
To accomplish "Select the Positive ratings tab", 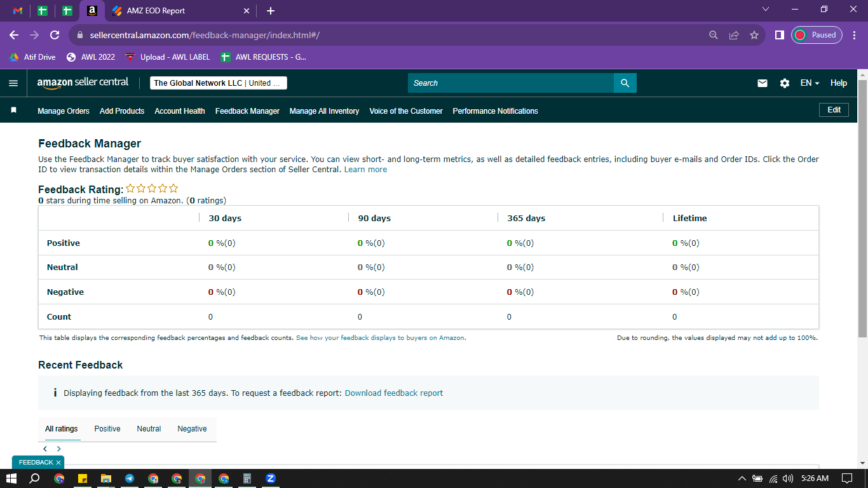I will point(107,429).
